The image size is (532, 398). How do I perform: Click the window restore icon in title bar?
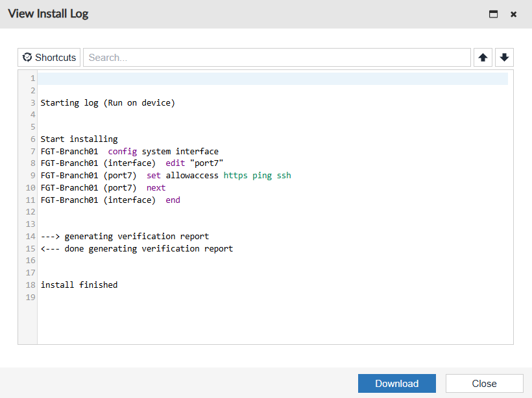coord(493,14)
